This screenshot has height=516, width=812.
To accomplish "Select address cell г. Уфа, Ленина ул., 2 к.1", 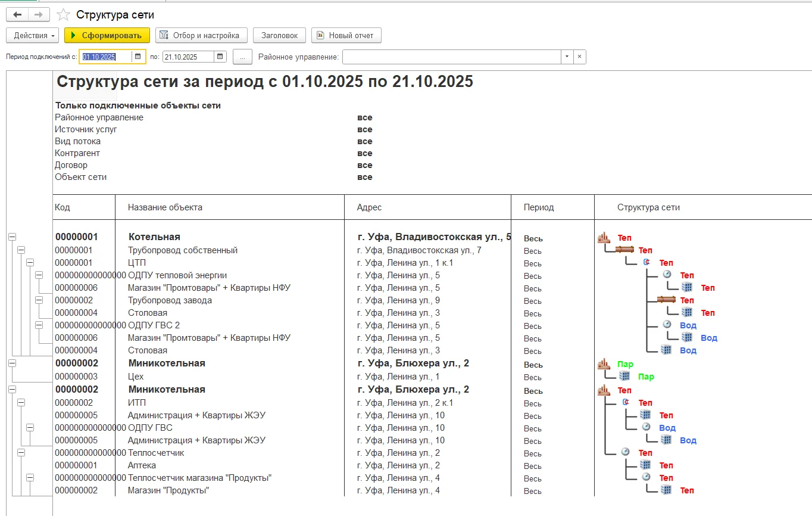I will pos(405,403).
